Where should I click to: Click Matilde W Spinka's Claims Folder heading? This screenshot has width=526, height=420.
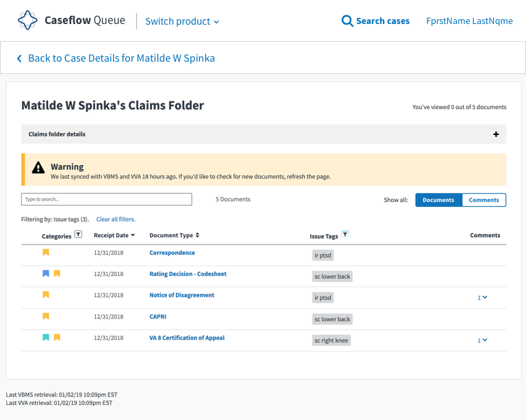click(113, 106)
